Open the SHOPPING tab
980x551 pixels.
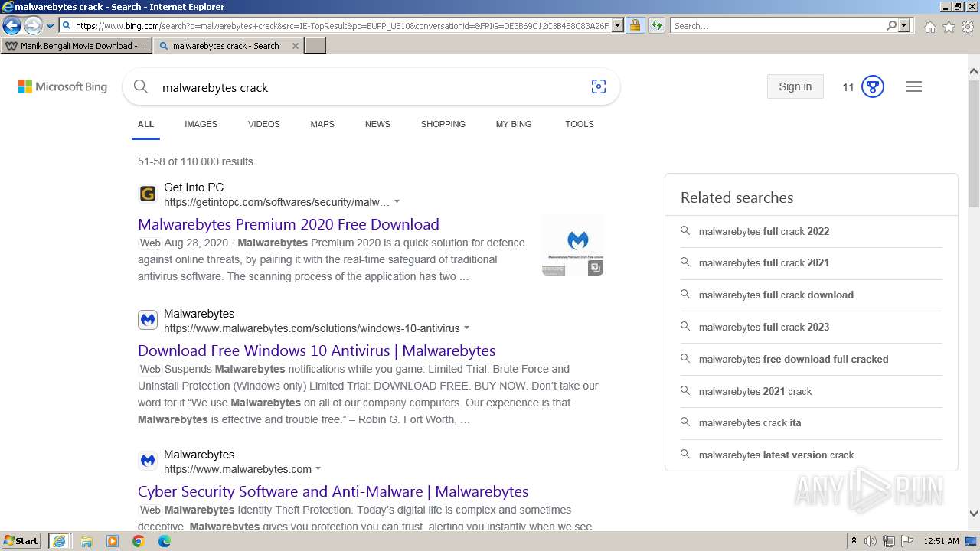coord(443,124)
